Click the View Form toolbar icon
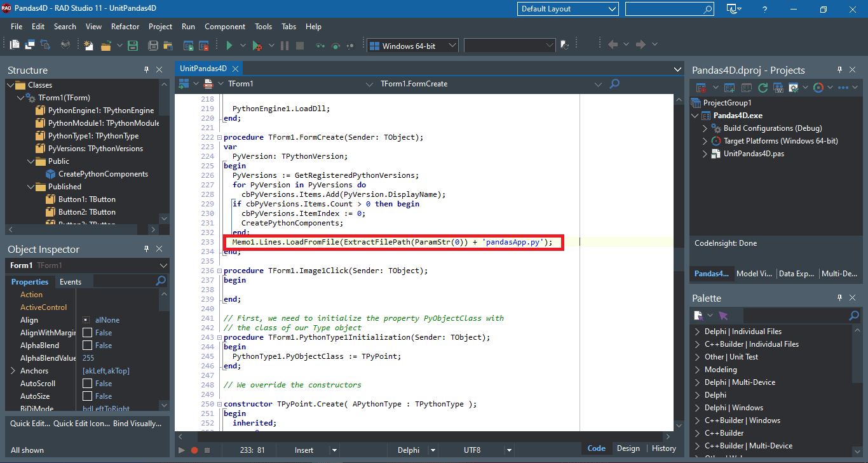 pyautogui.click(x=30, y=45)
